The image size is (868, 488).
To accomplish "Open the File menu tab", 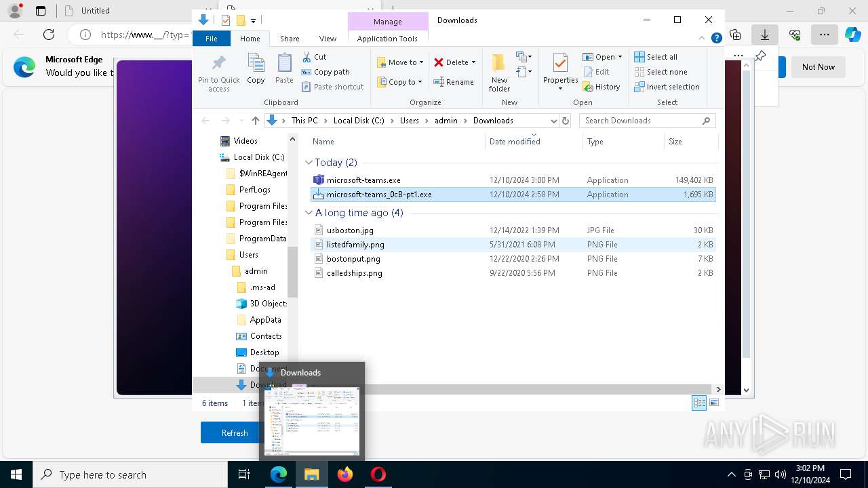I will [x=212, y=39].
